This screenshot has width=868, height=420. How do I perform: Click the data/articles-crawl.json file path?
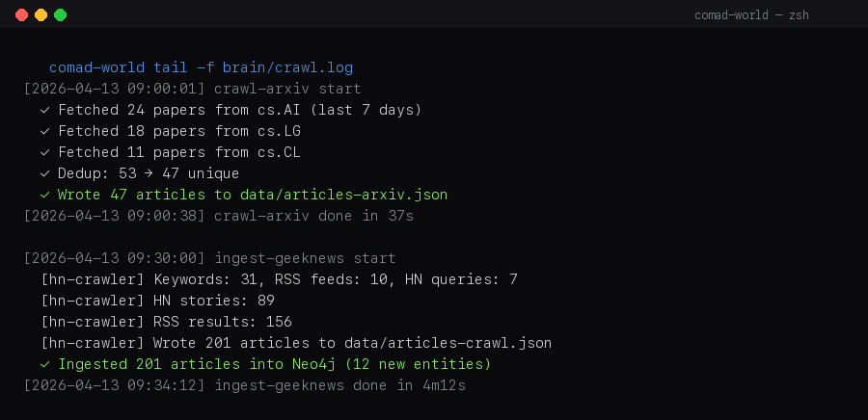pos(452,343)
